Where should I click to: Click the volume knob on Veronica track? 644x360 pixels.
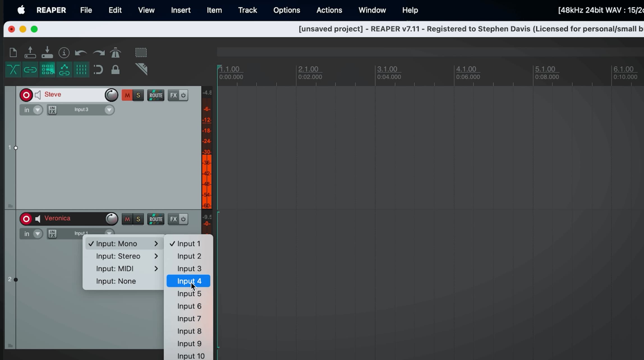pos(111,219)
